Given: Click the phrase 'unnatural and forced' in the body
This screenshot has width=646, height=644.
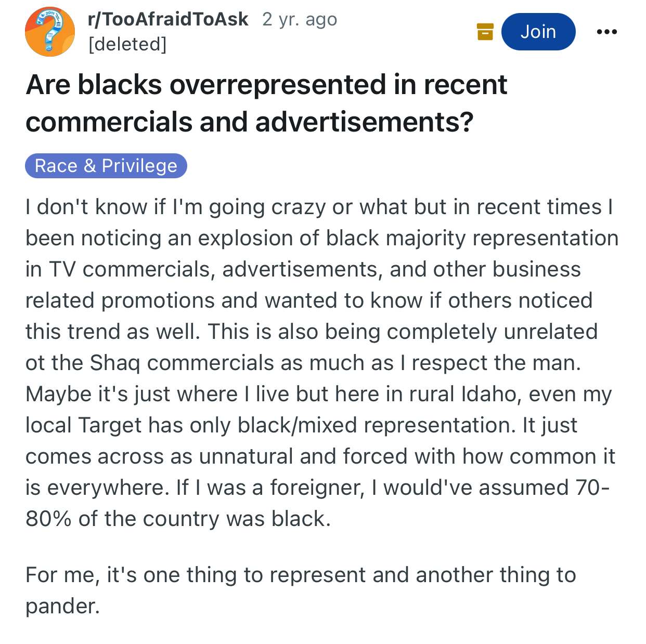Looking at the screenshot, I should [x=303, y=456].
